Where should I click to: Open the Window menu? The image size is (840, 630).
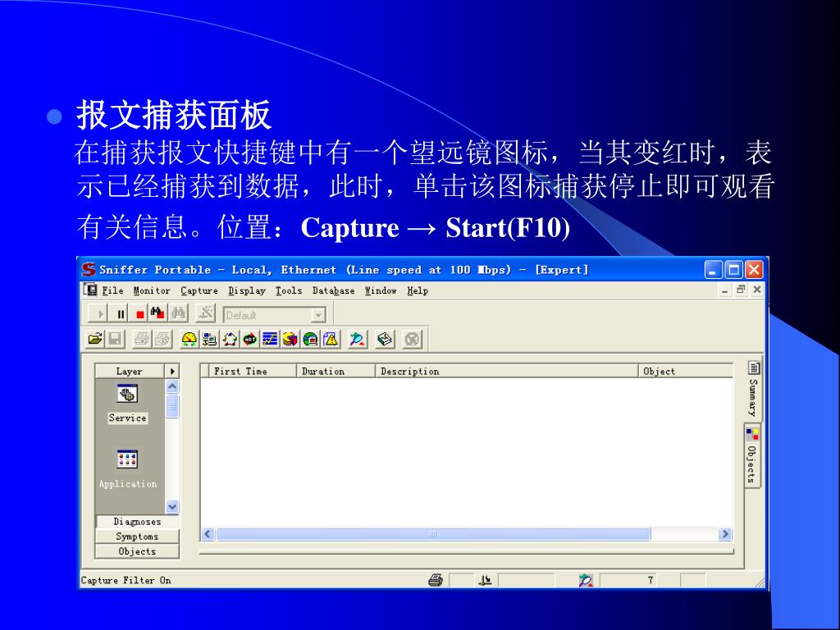point(381,290)
